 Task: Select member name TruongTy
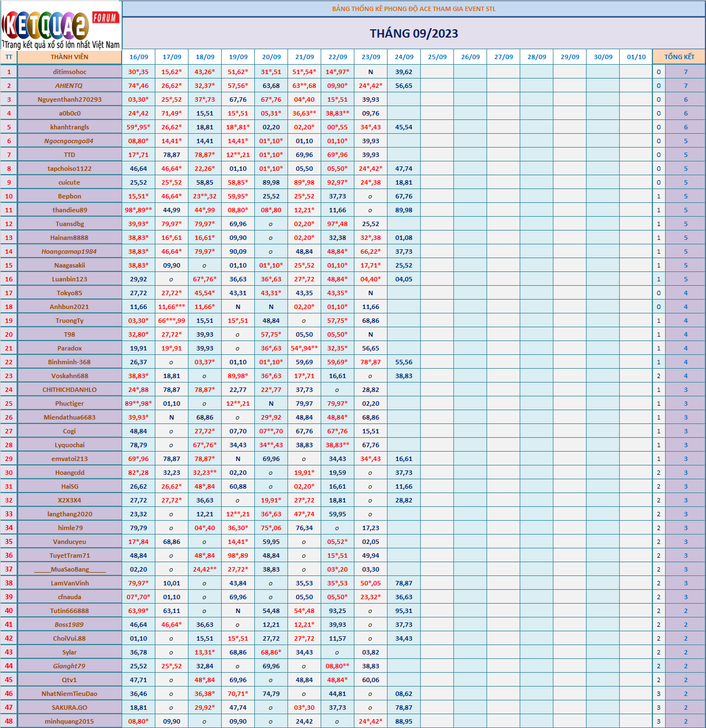70,321
